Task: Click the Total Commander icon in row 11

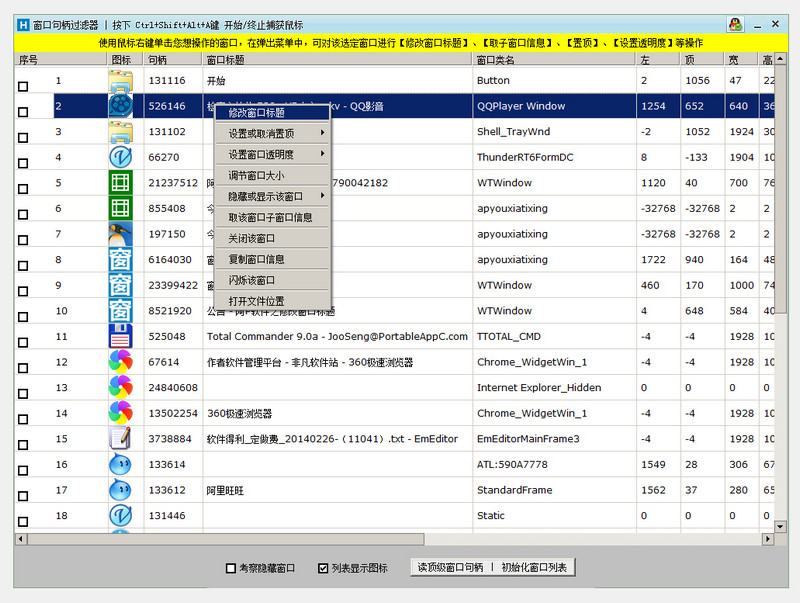Action: coord(122,336)
